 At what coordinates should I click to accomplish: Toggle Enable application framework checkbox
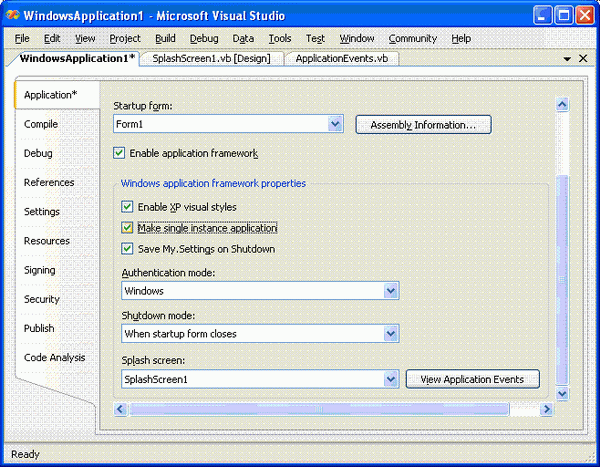119,153
